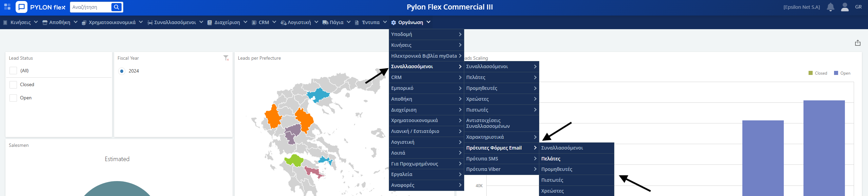Open the Για Προχωρημένους menu item
Screen dimensions: 868x196
tap(427, 164)
